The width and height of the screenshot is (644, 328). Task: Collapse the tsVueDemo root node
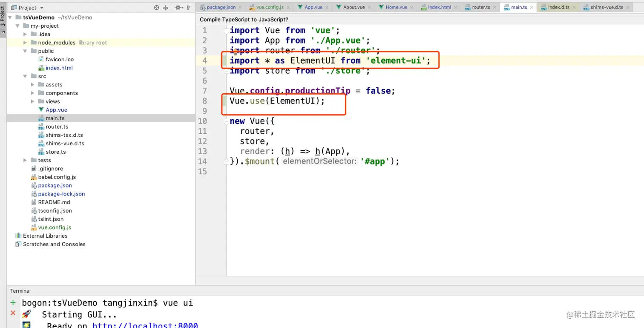coord(10,17)
